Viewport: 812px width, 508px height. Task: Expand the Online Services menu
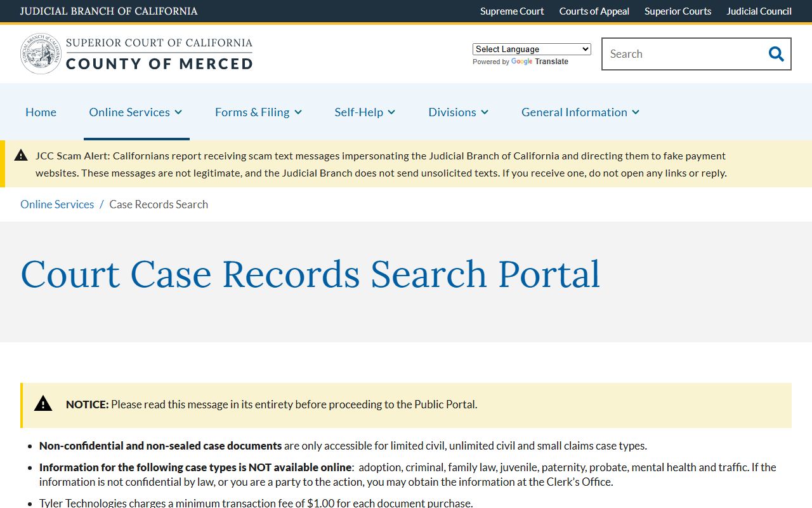[x=136, y=112]
